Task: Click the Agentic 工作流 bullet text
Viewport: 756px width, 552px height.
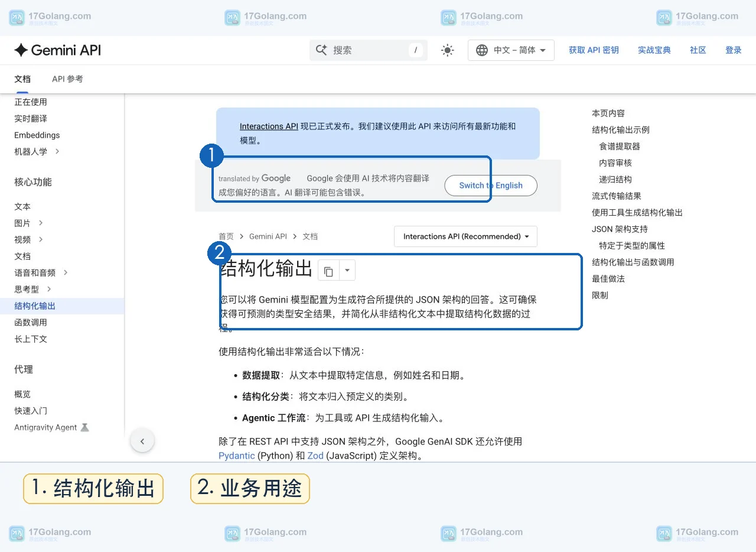Action: [x=274, y=418]
